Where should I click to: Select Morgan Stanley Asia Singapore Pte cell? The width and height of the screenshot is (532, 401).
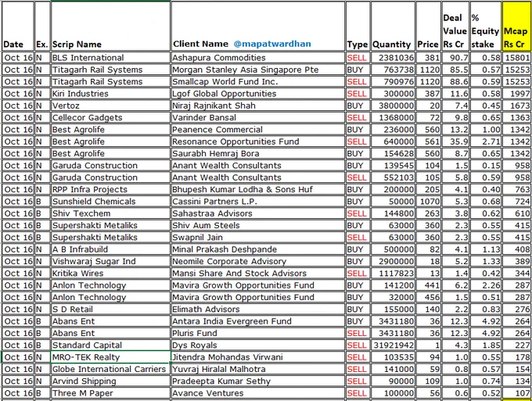[258, 70]
